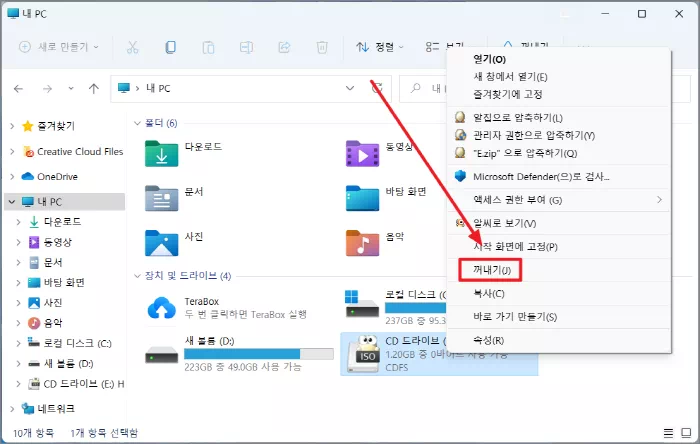This screenshot has width=700, height=444.
Task: Click the Rename icon in toolbar
Action: click(x=246, y=47)
